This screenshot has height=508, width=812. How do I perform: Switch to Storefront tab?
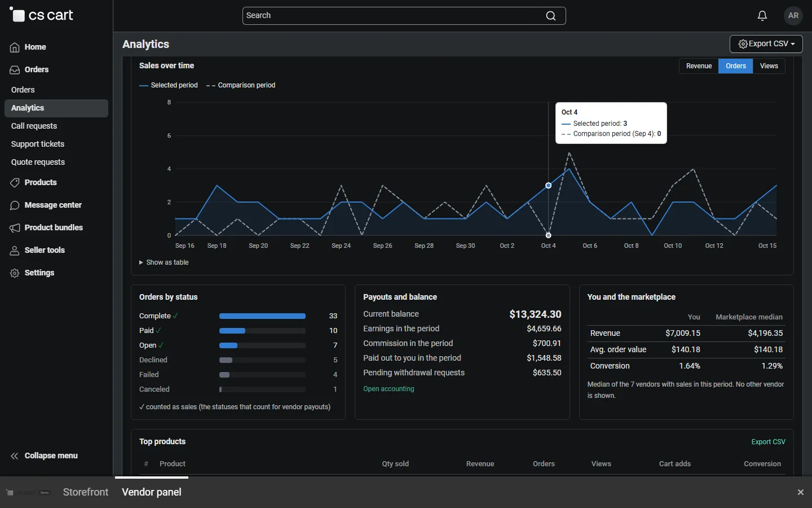pyautogui.click(x=86, y=492)
